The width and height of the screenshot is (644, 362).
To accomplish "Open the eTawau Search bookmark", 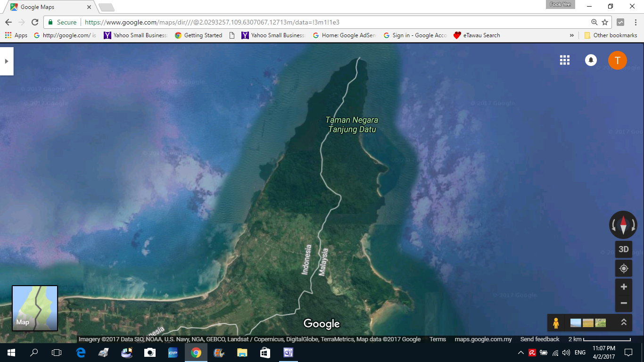I will click(x=477, y=35).
